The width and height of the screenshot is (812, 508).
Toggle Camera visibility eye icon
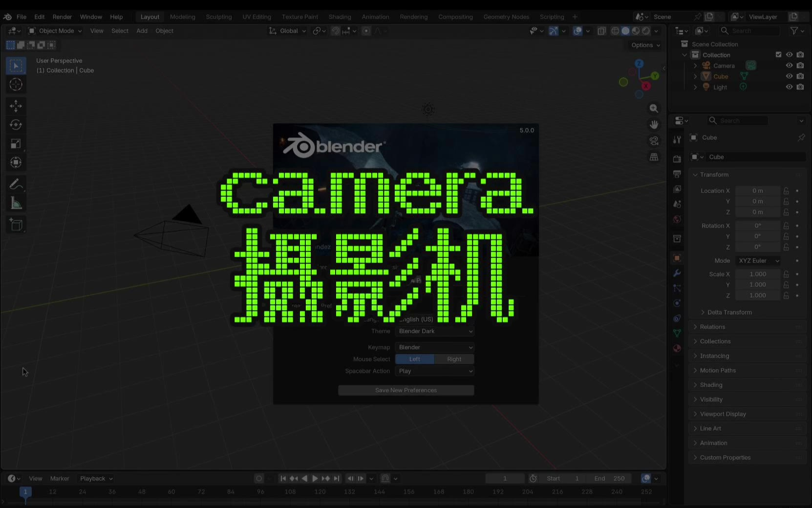point(789,66)
